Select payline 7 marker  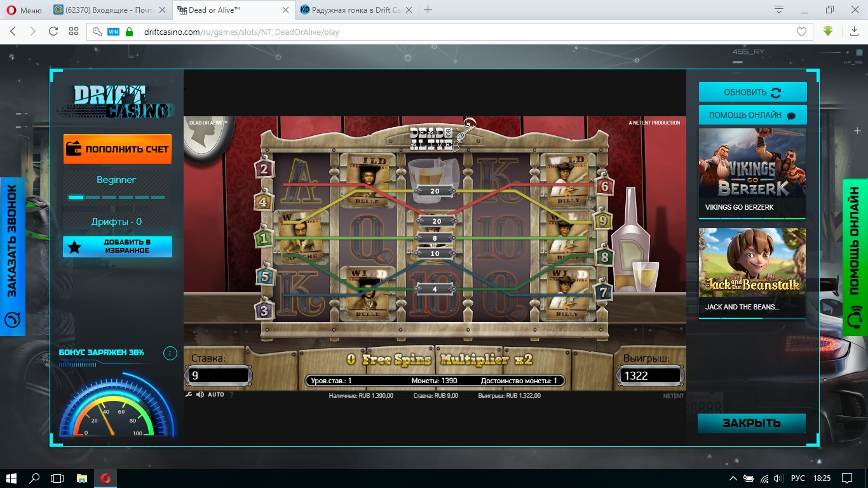[x=602, y=292]
